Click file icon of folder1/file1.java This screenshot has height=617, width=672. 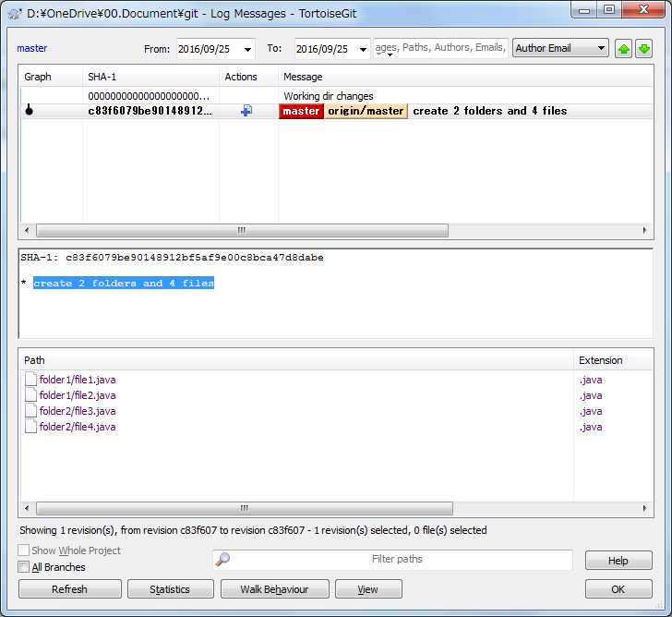point(30,380)
